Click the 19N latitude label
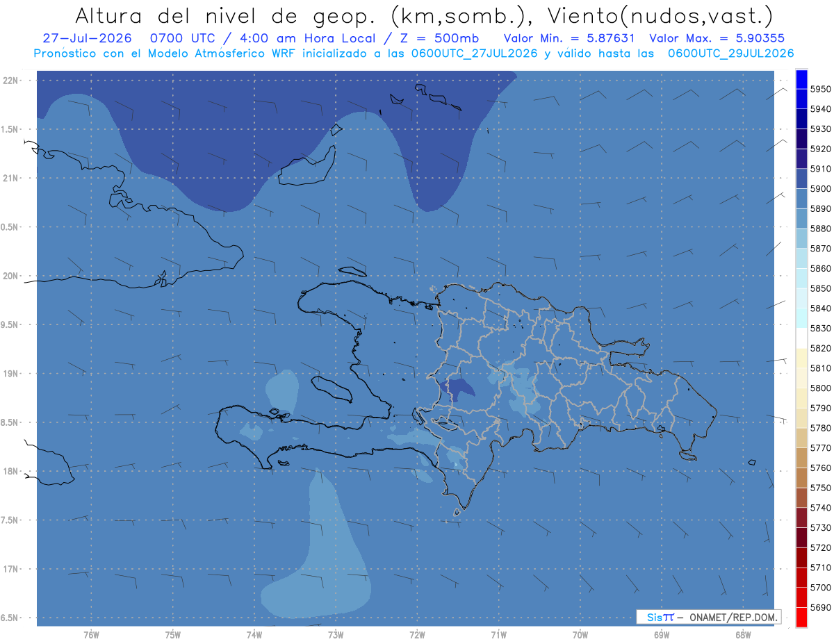Viewport: 834px width, 644px height. pos(10,373)
